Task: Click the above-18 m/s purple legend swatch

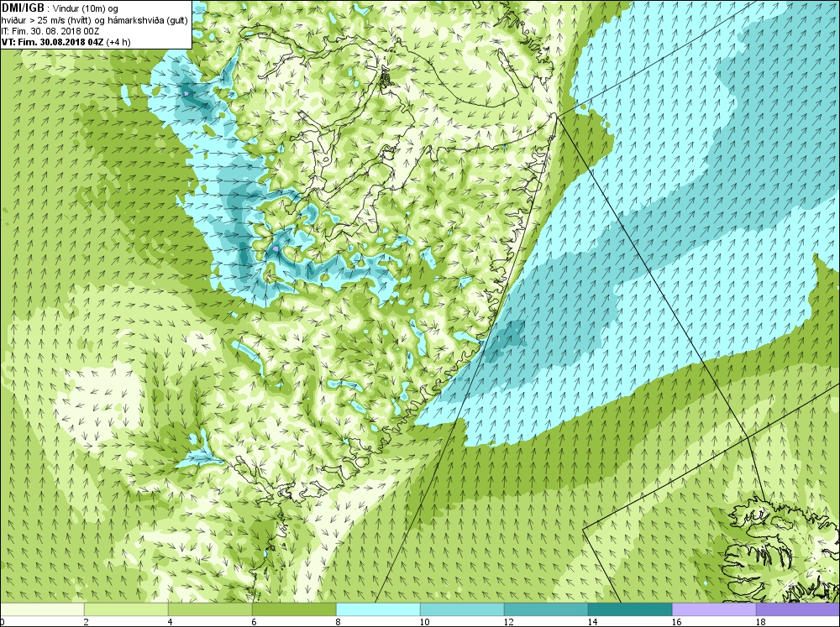Action: pos(798,609)
